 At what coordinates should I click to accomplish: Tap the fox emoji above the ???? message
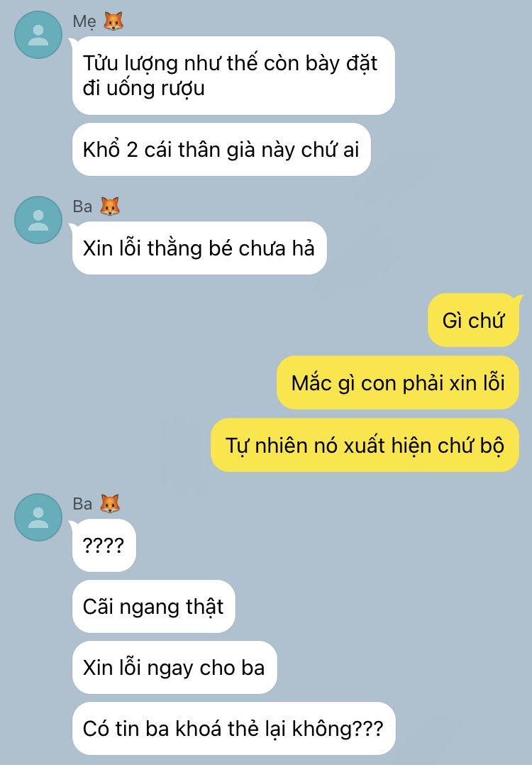pos(110,504)
